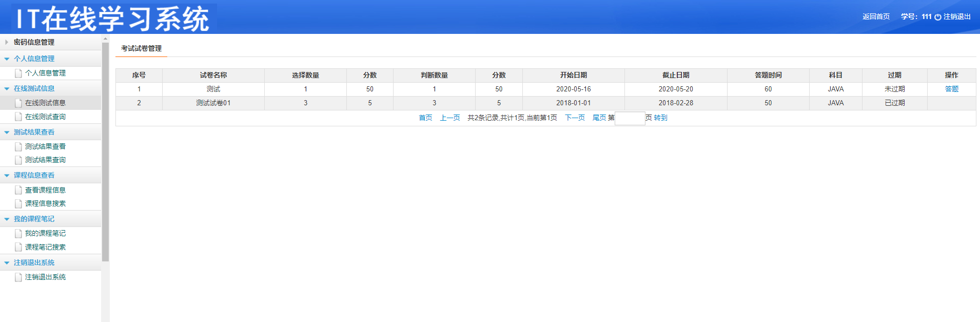The image size is (980, 322).
Task: Open 查看课程信息 menu item
Action: click(x=45, y=190)
